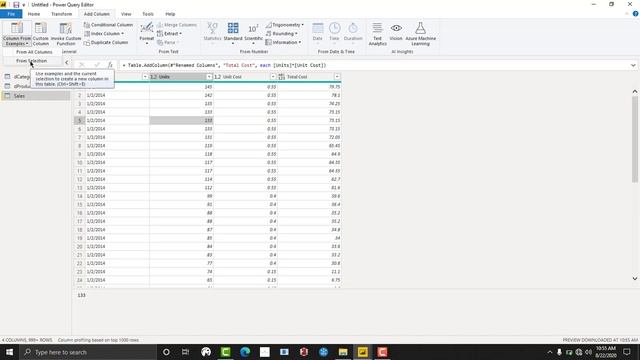Click the Total Cost data type icon

tap(282, 77)
